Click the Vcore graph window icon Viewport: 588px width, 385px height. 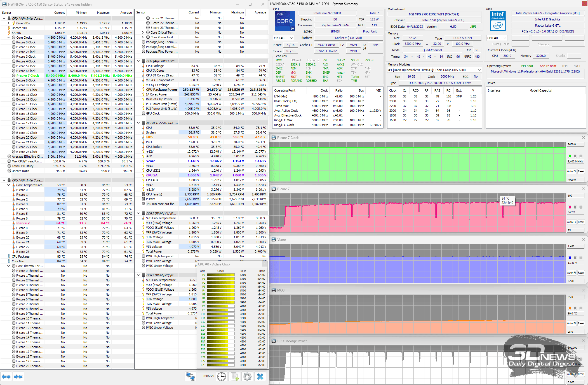coord(274,240)
